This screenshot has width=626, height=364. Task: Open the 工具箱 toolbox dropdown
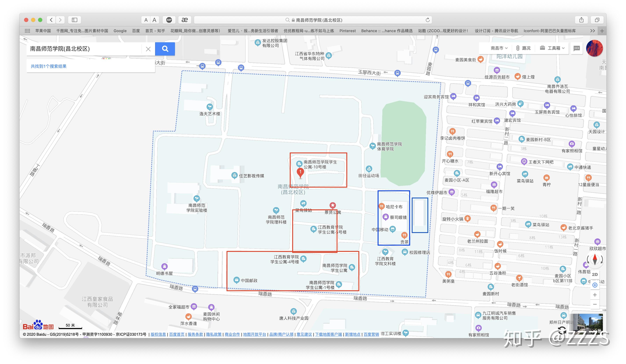[x=552, y=48]
